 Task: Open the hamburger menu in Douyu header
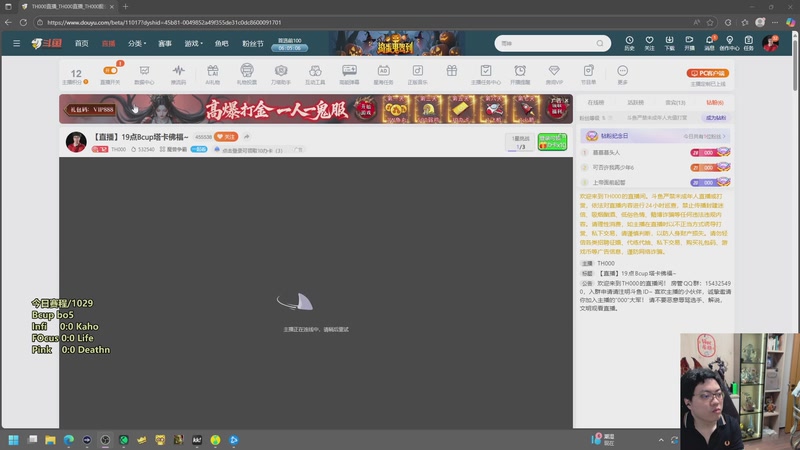[16, 43]
